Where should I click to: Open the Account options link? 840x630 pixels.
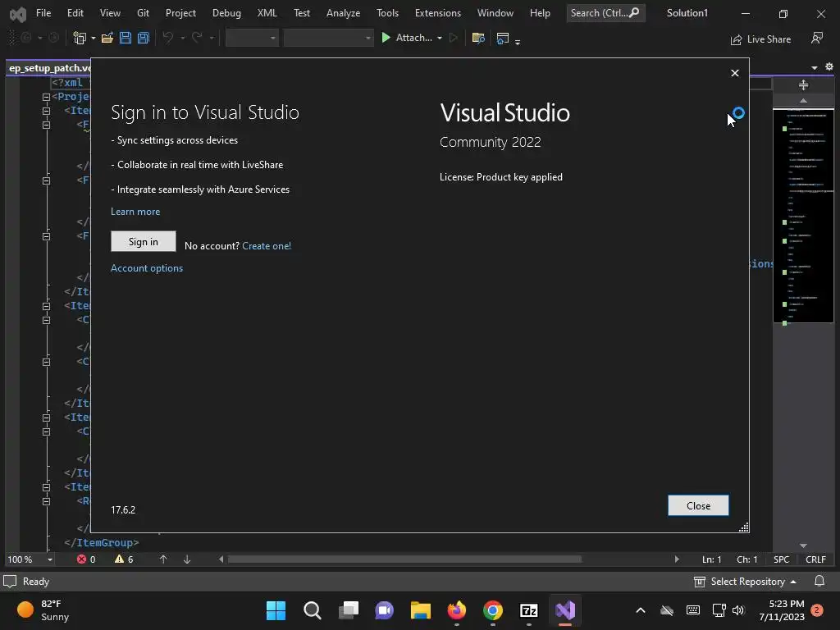click(147, 268)
